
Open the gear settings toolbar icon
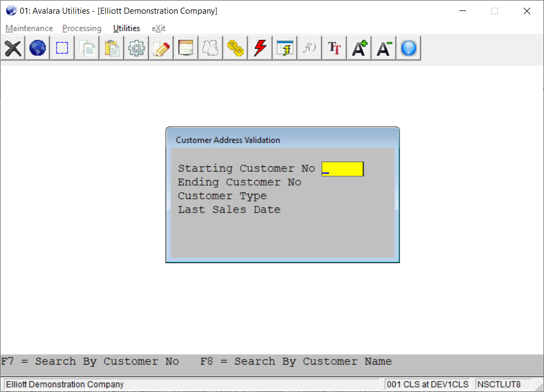[x=136, y=48]
